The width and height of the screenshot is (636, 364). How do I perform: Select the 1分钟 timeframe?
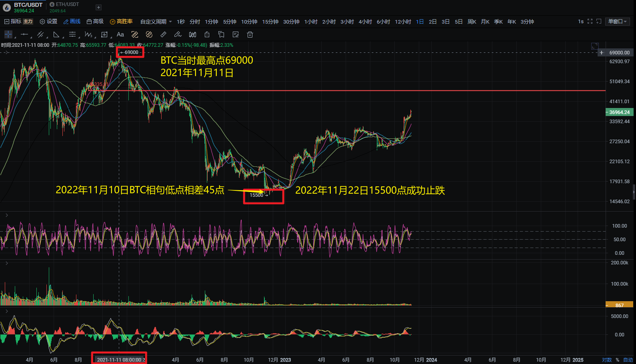tap(212, 22)
